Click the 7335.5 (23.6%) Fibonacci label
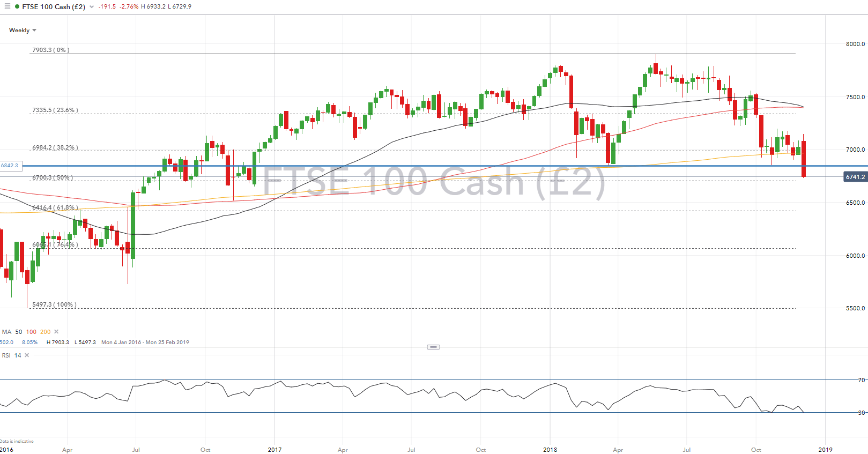The image size is (868, 454). pyautogui.click(x=55, y=110)
